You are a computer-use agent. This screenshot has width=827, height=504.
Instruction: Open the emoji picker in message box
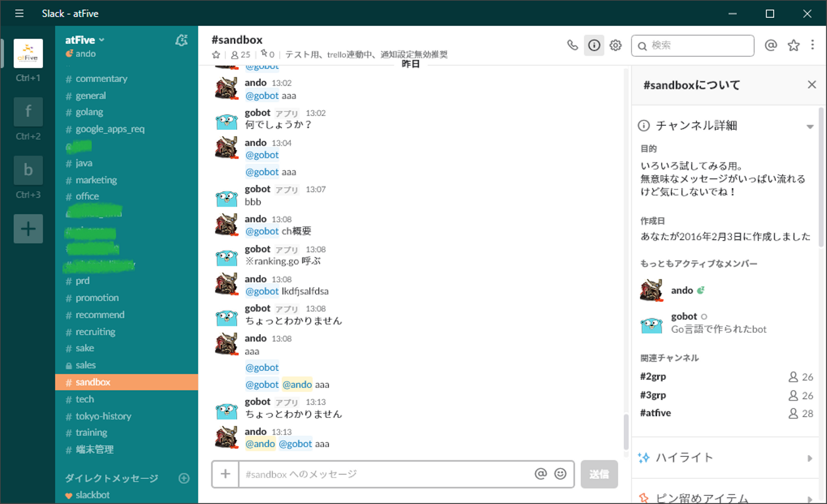click(x=561, y=474)
